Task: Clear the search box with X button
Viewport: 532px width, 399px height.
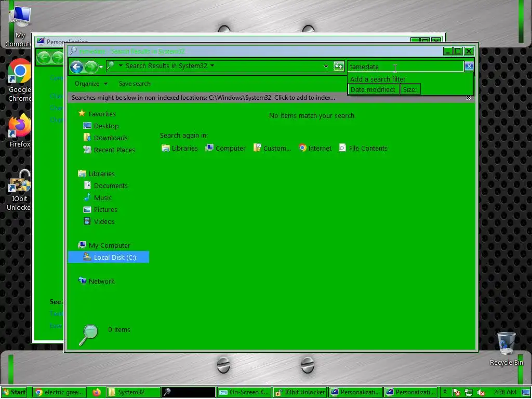Action: pos(469,66)
